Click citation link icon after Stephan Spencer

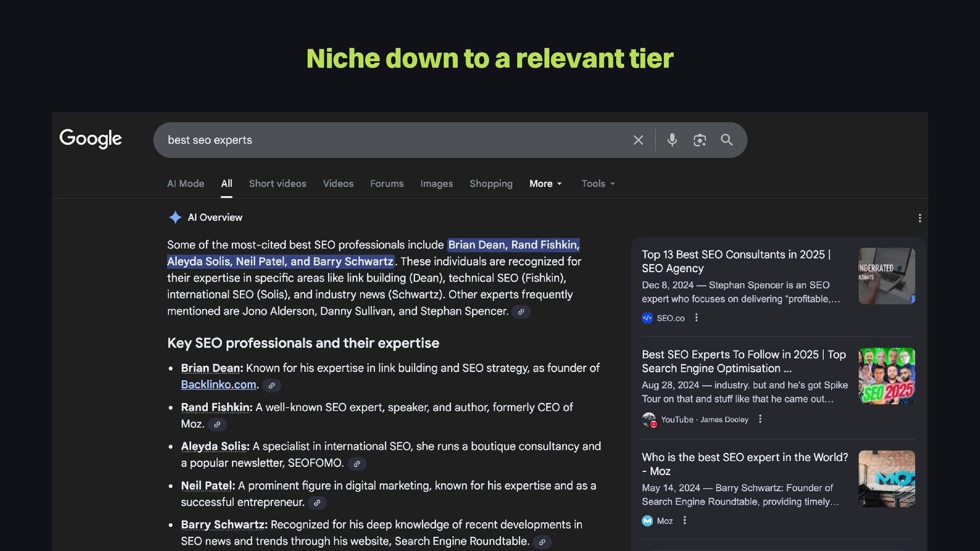tap(521, 312)
